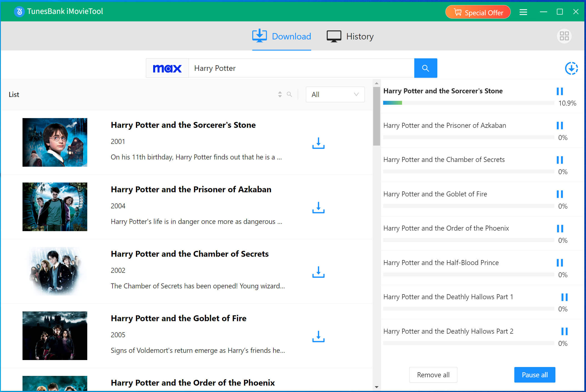Click the list filter search icon
The image size is (586, 392).
[x=289, y=94]
